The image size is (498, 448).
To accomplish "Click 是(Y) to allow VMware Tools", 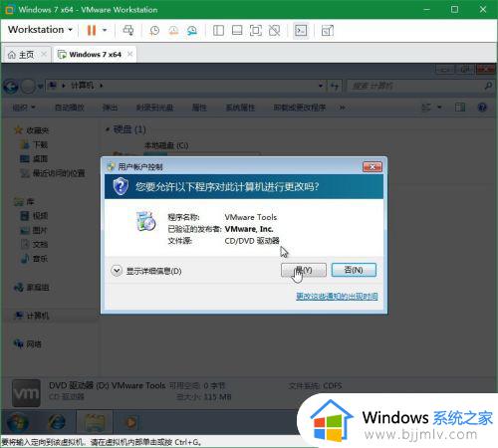I will pyautogui.click(x=304, y=270).
